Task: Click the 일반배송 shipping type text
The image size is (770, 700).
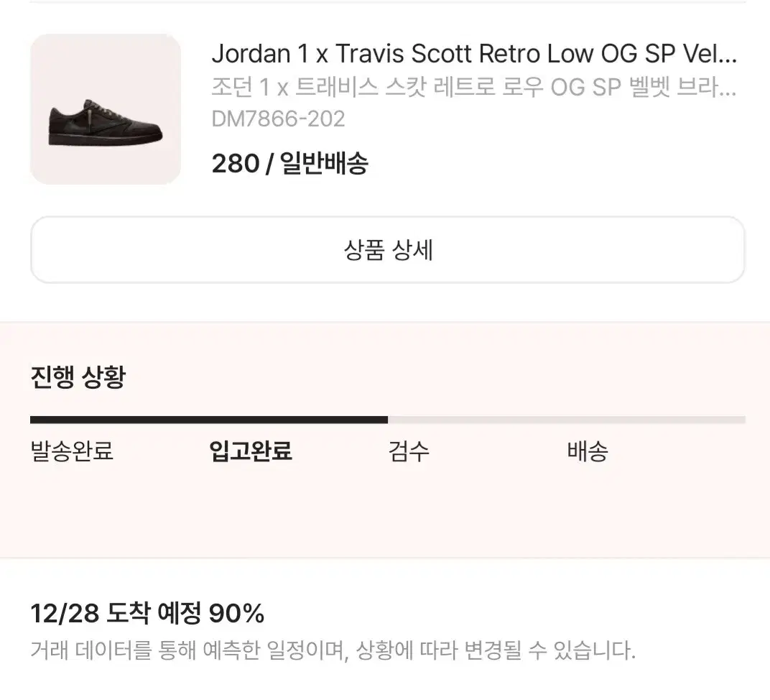Action: (324, 164)
